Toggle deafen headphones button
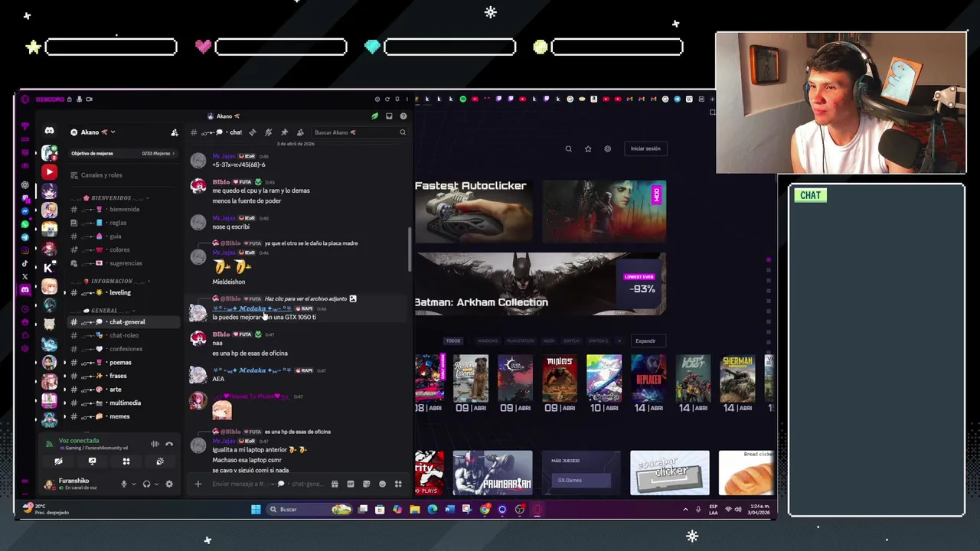Viewport: 980px width, 551px height. tap(146, 484)
